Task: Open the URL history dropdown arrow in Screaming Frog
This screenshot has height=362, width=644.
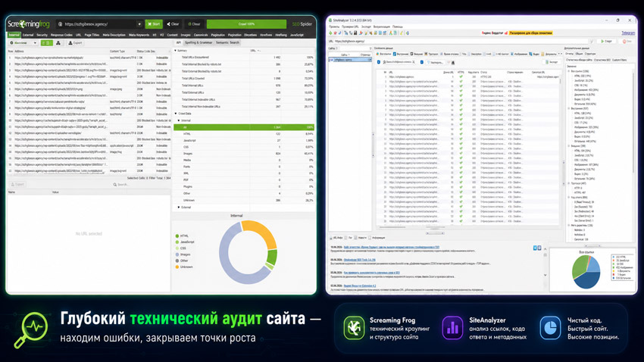Action: point(139,24)
